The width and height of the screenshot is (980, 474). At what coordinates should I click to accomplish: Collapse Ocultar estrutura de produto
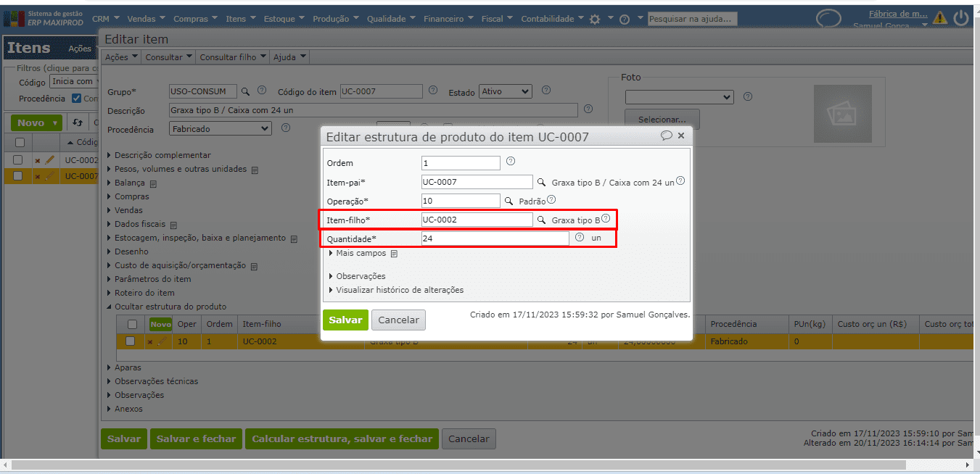166,307
